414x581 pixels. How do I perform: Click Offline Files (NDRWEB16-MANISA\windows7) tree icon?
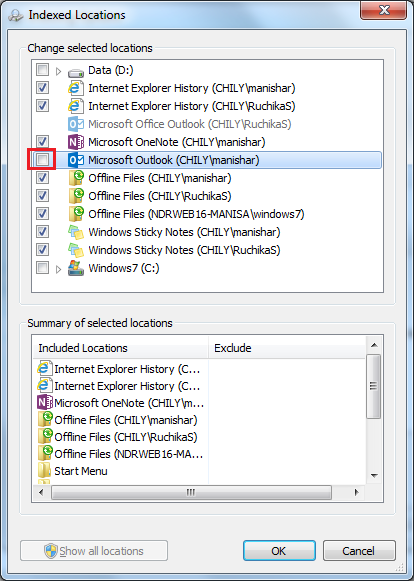[76, 214]
